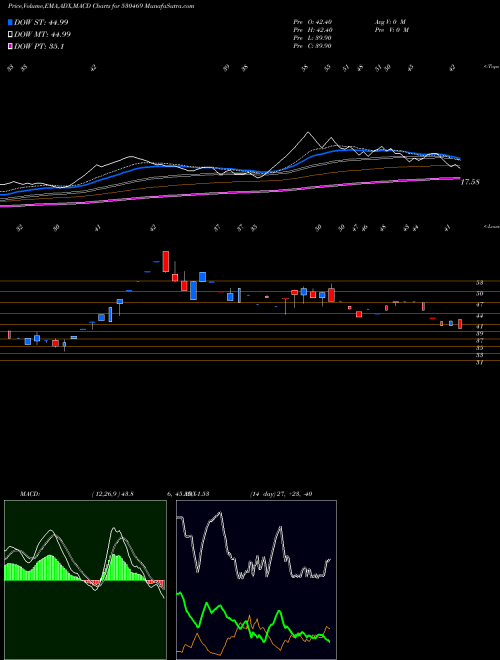Click the blue DOW ST legend swatch
The height and width of the screenshot is (660, 500).
click(x=11, y=22)
